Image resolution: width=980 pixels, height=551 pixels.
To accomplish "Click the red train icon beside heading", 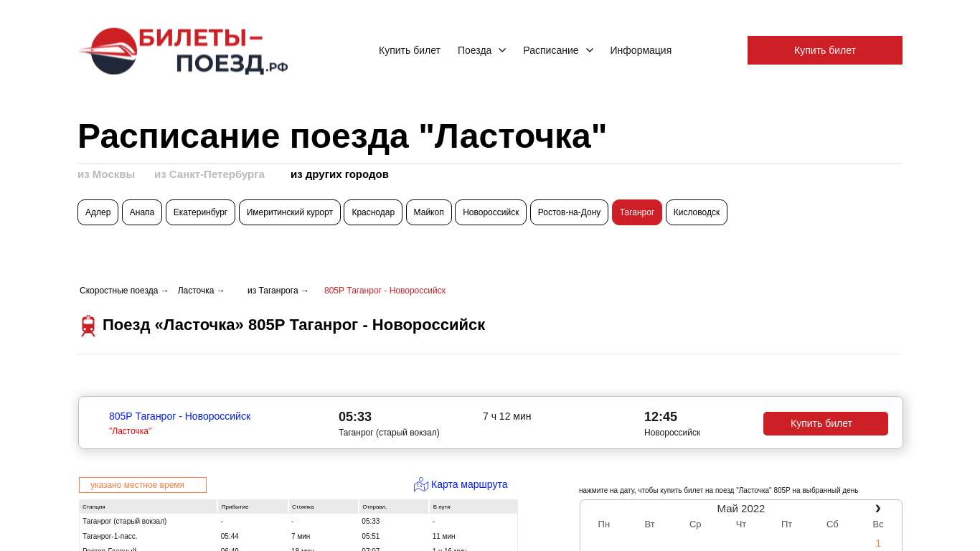I will (x=88, y=326).
